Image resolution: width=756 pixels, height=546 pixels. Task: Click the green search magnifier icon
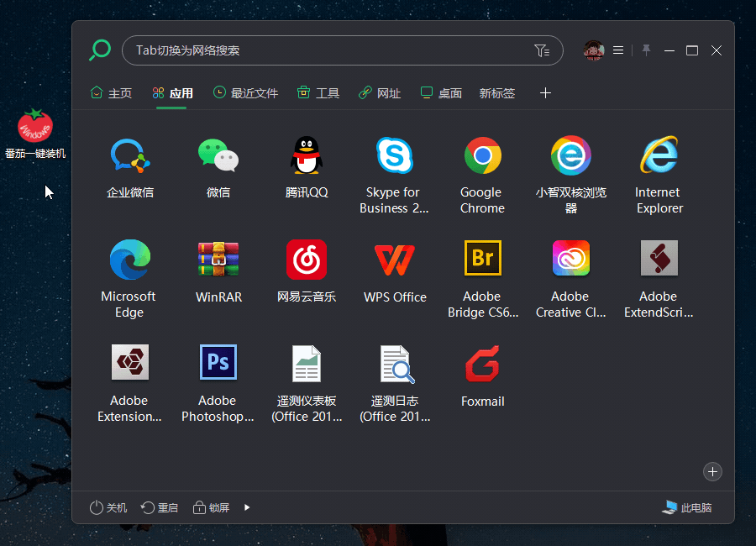(x=100, y=50)
